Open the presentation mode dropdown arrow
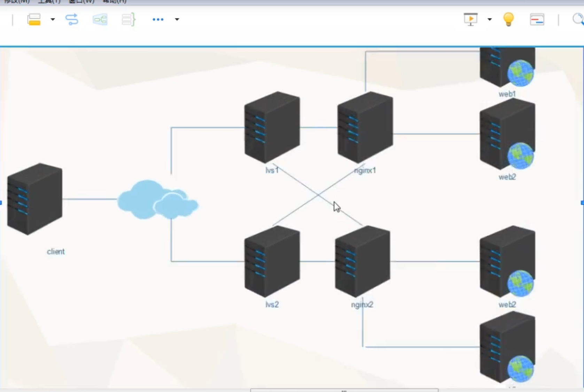The image size is (584, 392). pyautogui.click(x=489, y=19)
